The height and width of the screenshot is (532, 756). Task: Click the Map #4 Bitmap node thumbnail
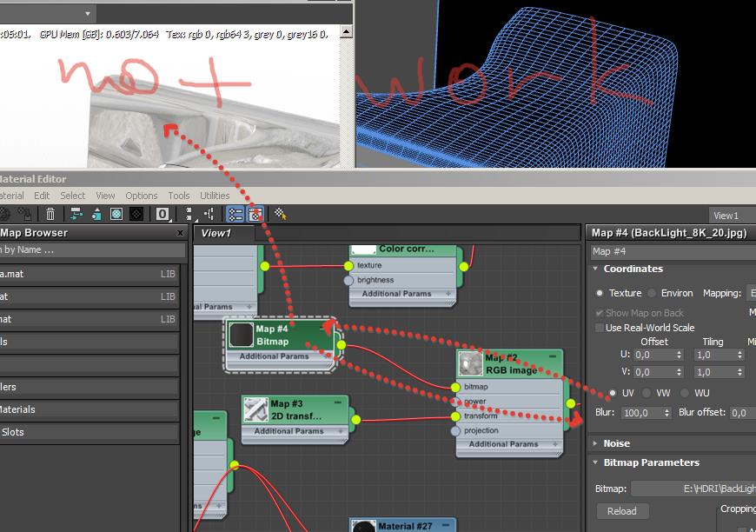click(241, 335)
